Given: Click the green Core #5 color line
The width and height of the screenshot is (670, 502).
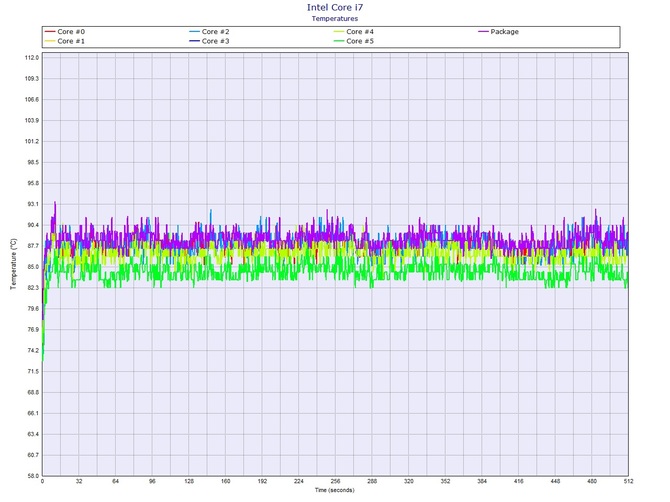Looking at the screenshot, I should (x=339, y=41).
